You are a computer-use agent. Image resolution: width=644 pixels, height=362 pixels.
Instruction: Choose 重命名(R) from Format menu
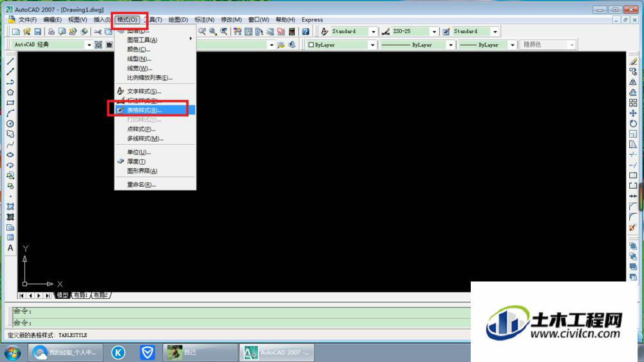[x=155, y=184]
